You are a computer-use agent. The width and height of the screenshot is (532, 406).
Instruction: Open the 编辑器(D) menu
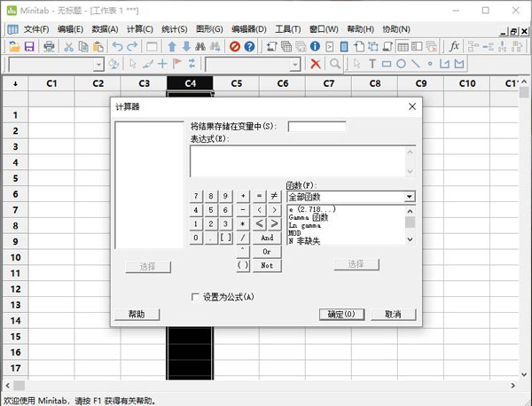tap(249, 29)
